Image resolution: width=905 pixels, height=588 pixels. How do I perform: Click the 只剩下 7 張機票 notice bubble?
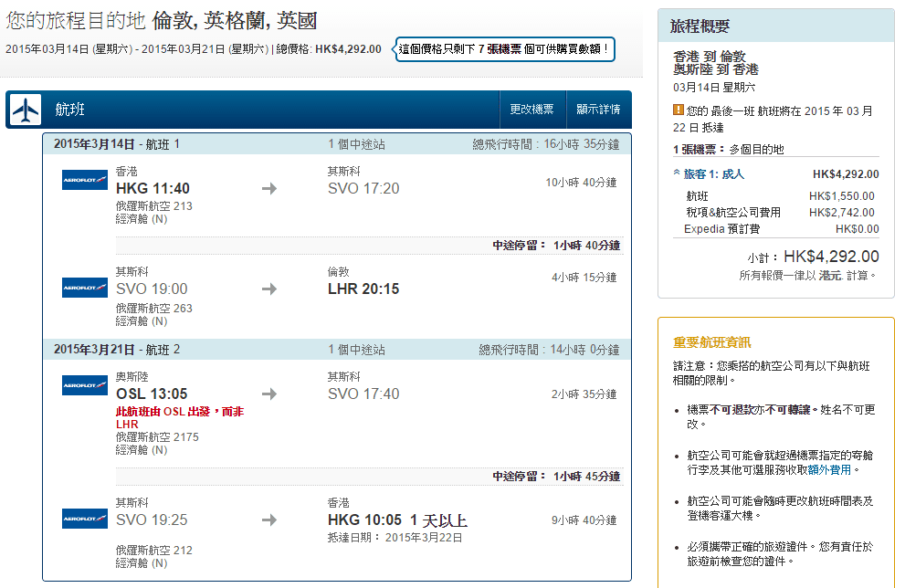pyautogui.click(x=504, y=48)
